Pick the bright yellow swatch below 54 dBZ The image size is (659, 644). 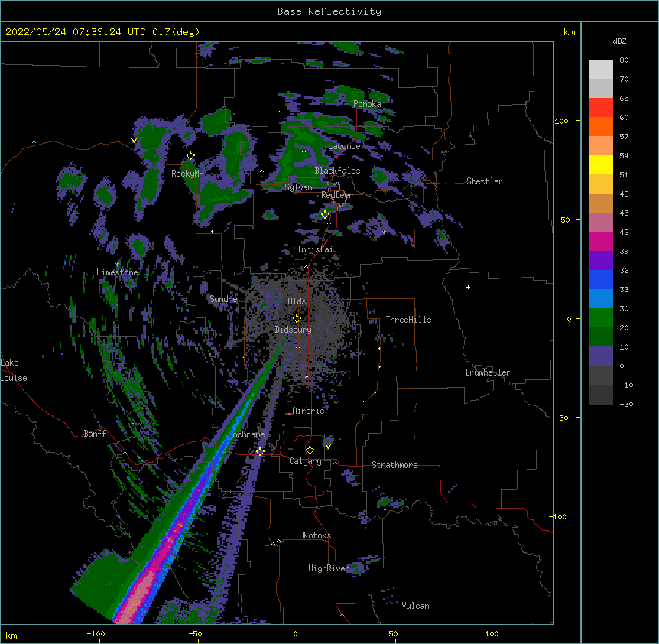pos(601,164)
